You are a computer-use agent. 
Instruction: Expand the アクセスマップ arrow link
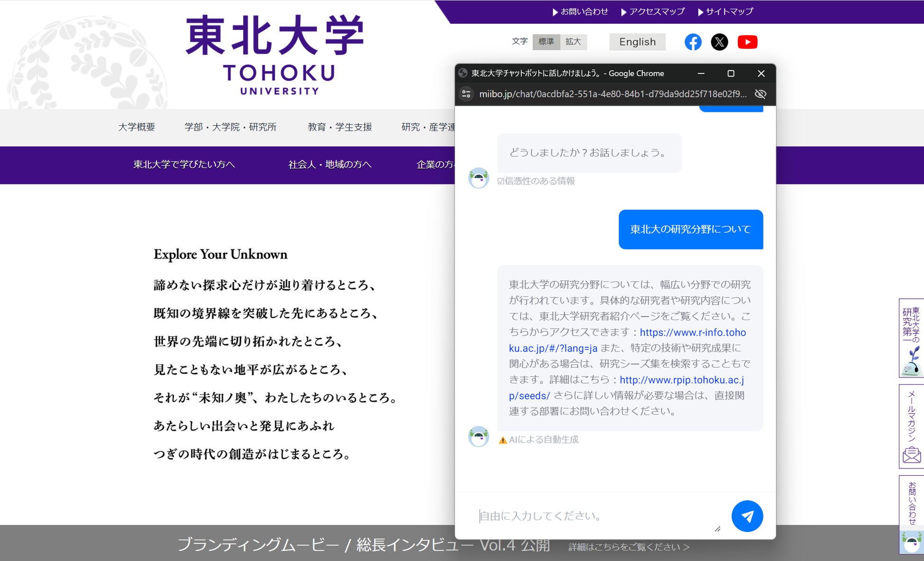[x=652, y=11]
